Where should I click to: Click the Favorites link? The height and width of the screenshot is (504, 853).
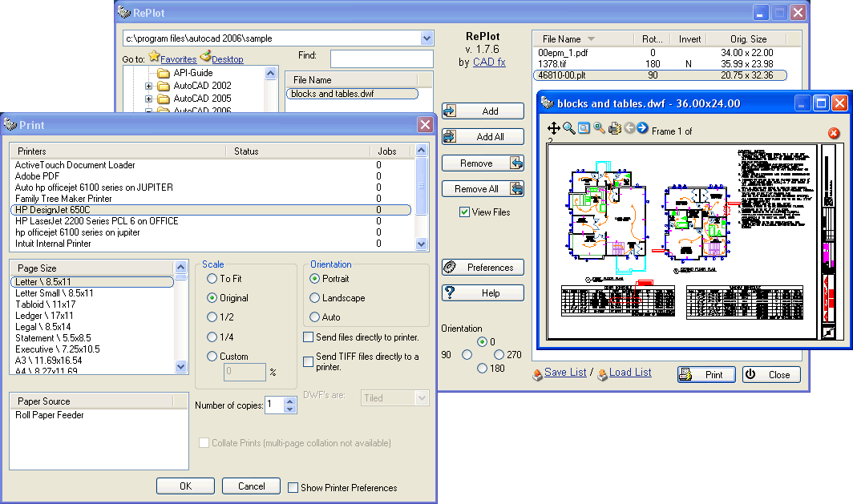[179, 59]
